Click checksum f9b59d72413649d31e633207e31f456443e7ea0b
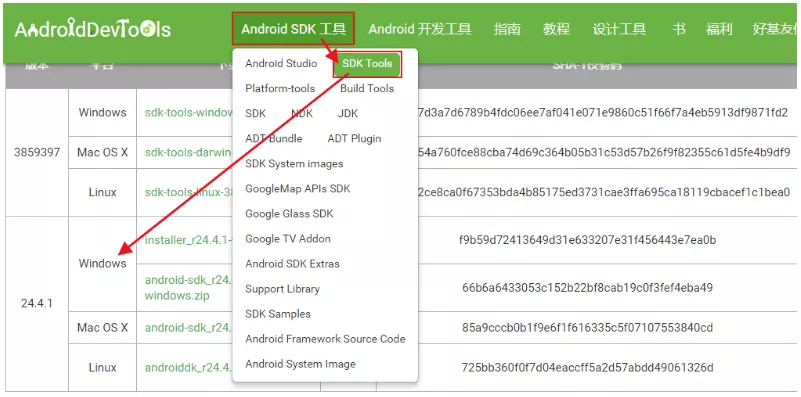801x397 pixels. 587,240
